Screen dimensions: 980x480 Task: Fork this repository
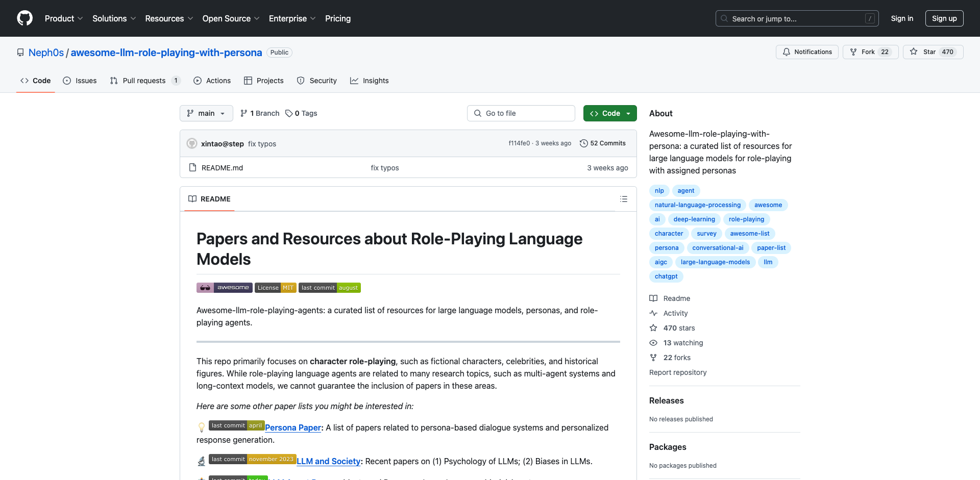[x=871, y=52]
